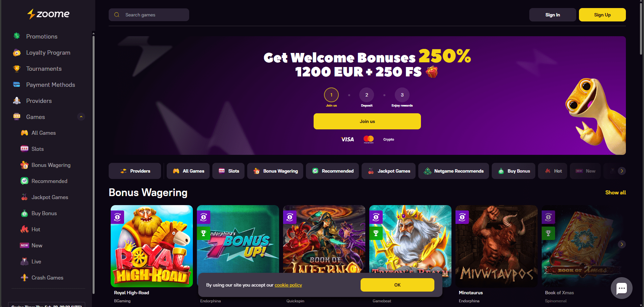Screen dimensions: 644x307
Task: Click the tournament trophy badge on Triton's Realm
Action: click(x=376, y=233)
